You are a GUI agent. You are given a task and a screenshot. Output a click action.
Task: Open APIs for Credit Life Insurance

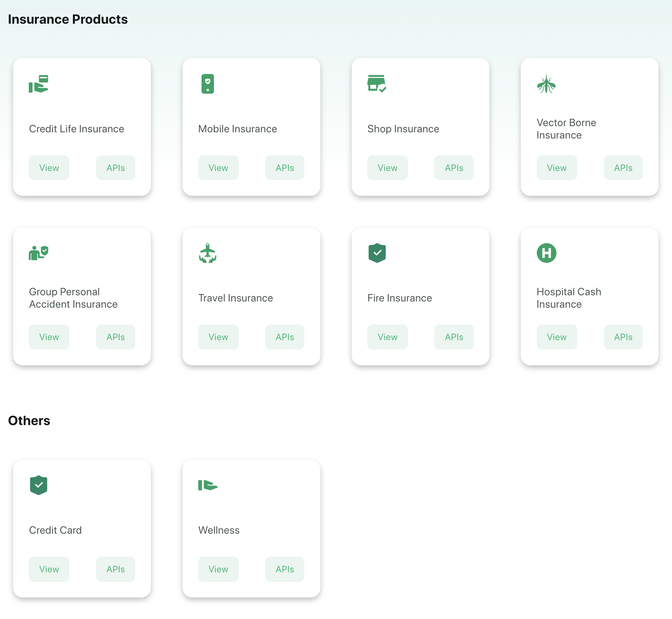click(116, 168)
